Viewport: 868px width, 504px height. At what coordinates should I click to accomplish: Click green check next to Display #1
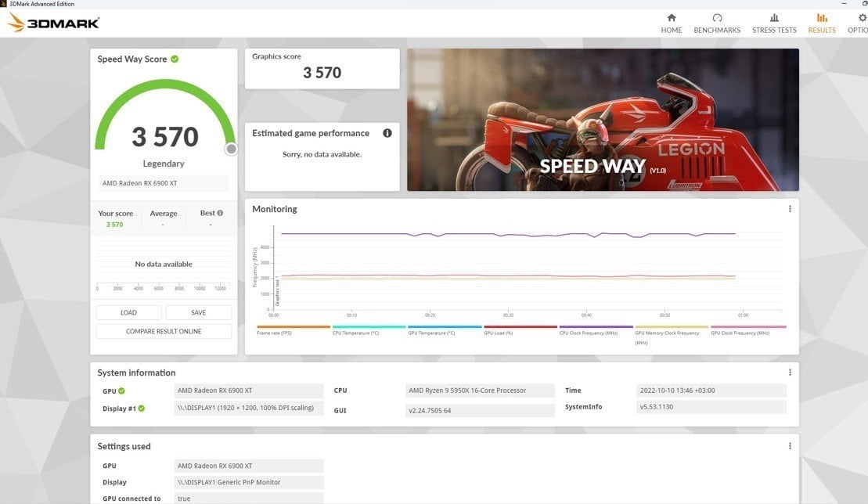click(x=141, y=409)
